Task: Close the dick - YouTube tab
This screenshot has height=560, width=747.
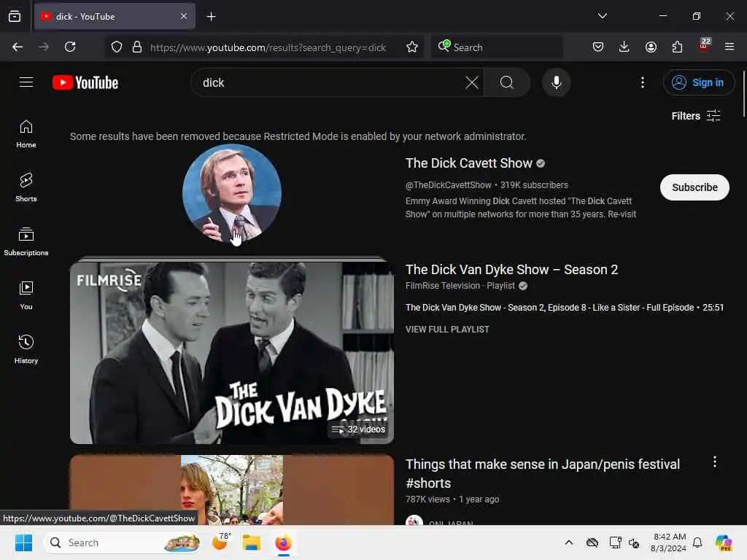Action: click(x=184, y=16)
